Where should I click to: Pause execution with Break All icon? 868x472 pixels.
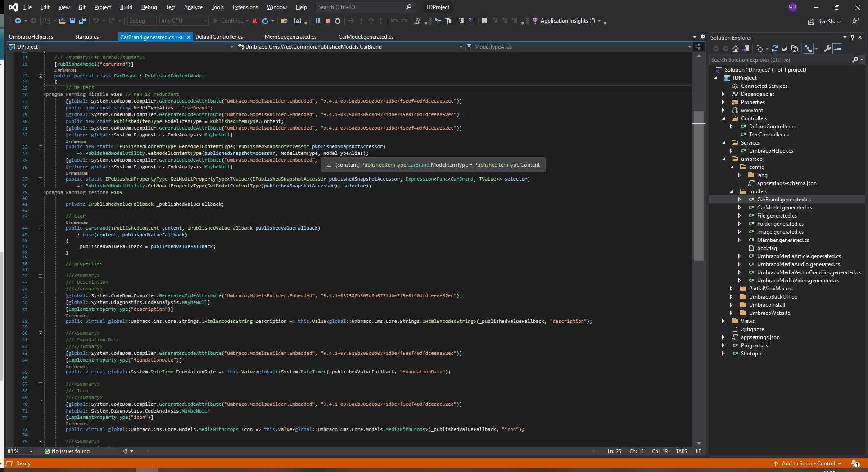pyautogui.click(x=318, y=21)
